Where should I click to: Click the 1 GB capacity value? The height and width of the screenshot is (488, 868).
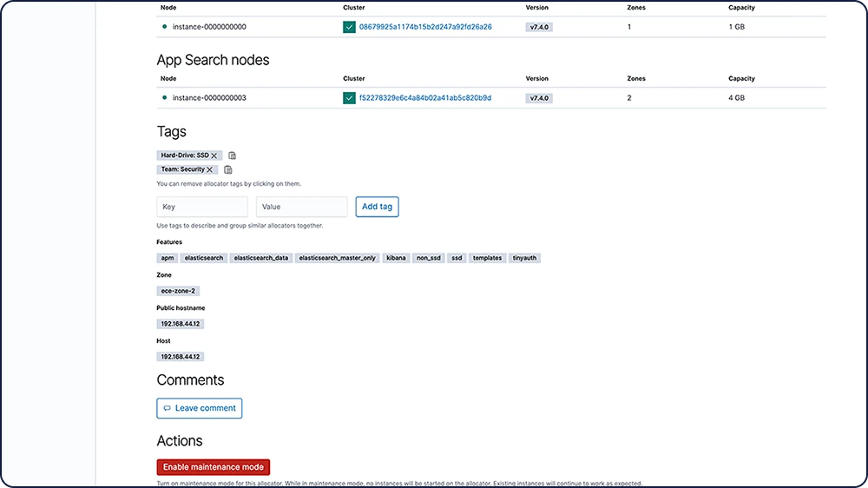(x=736, y=27)
